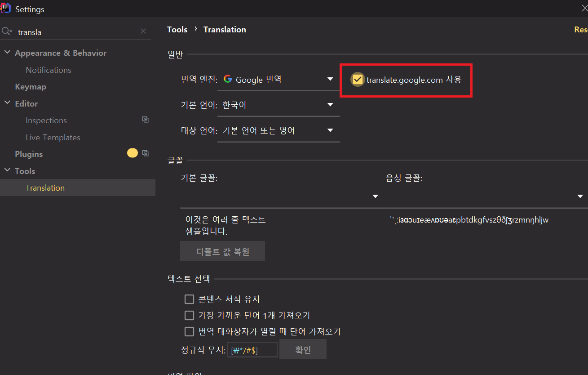588x375 pixels.
Task: Click the copy icon beside Plugins
Action: point(145,153)
